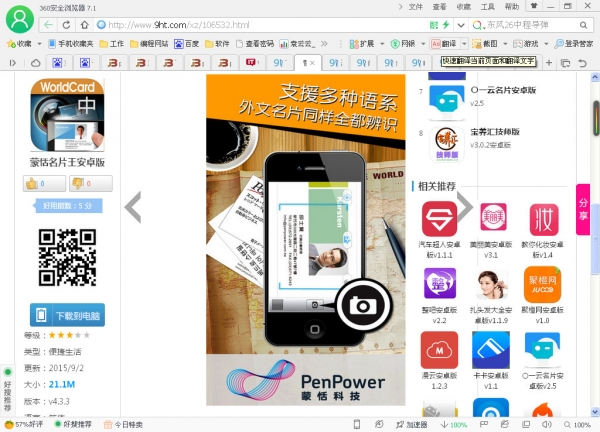600x432 pixels.
Task: Click 好搜推荐 in the status bar
Action: [x=73, y=425]
